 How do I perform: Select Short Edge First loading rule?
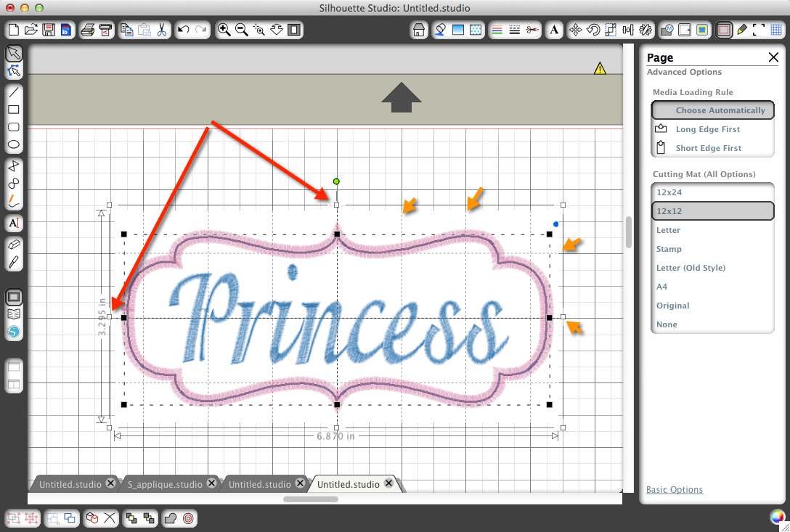pos(708,148)
